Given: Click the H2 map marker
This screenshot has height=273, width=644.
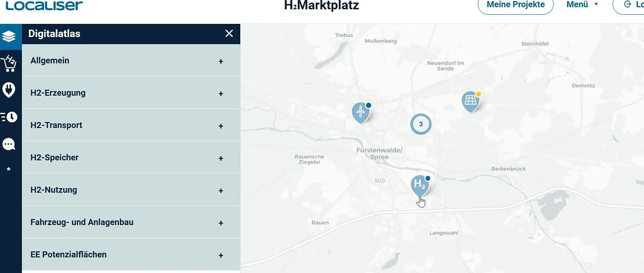Looking at the screenshot, I should tap(420, 185).
